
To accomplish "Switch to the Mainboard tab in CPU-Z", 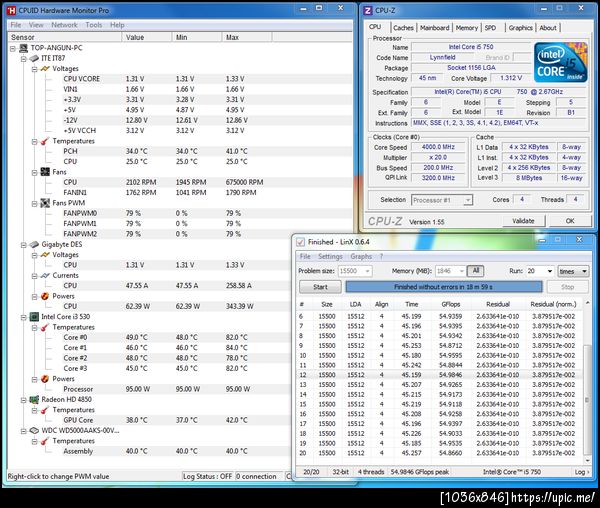I will pos(434,28).
